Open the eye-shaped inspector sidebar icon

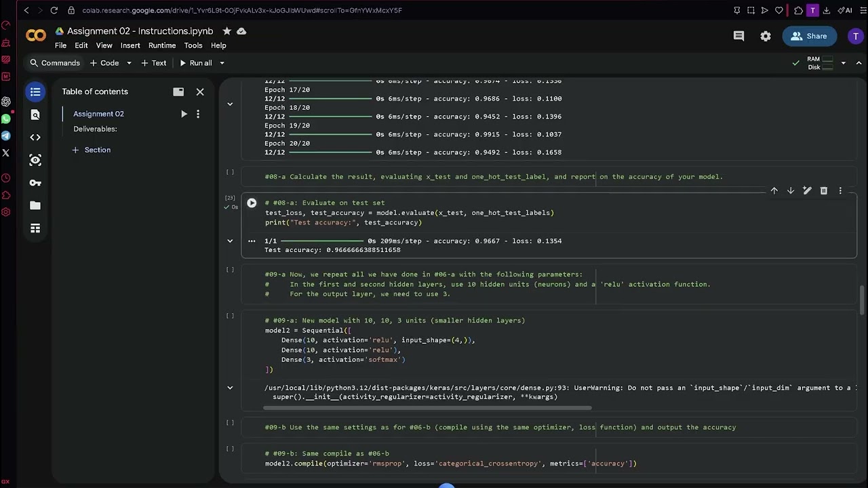35,160
